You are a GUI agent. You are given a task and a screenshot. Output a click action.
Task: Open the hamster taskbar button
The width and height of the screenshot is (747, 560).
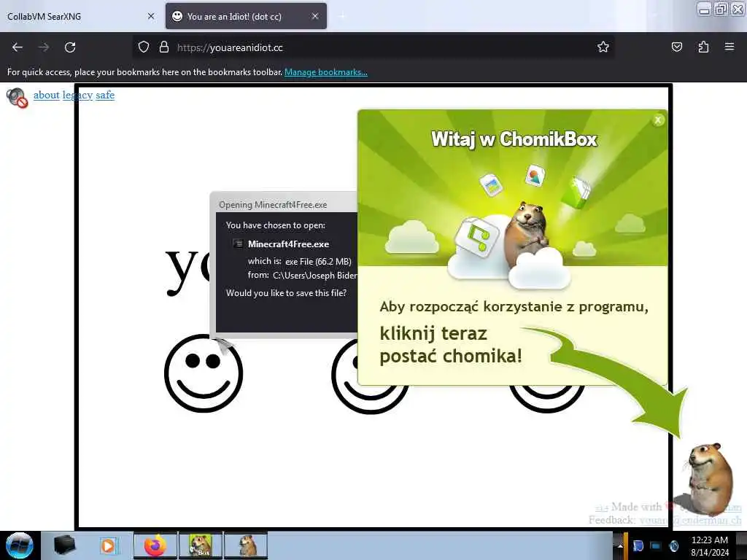coord(246,545)
